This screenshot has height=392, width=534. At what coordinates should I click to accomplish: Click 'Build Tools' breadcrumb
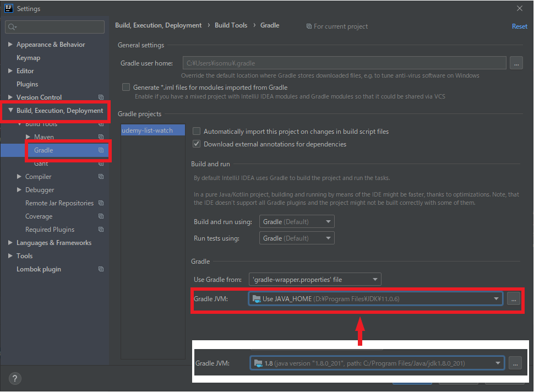[231, 25]
